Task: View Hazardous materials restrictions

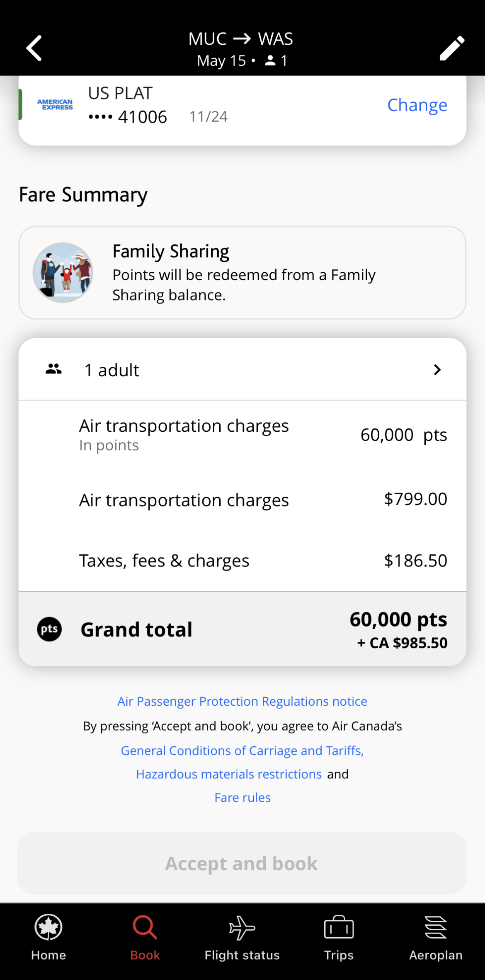Action: (229, 774)
